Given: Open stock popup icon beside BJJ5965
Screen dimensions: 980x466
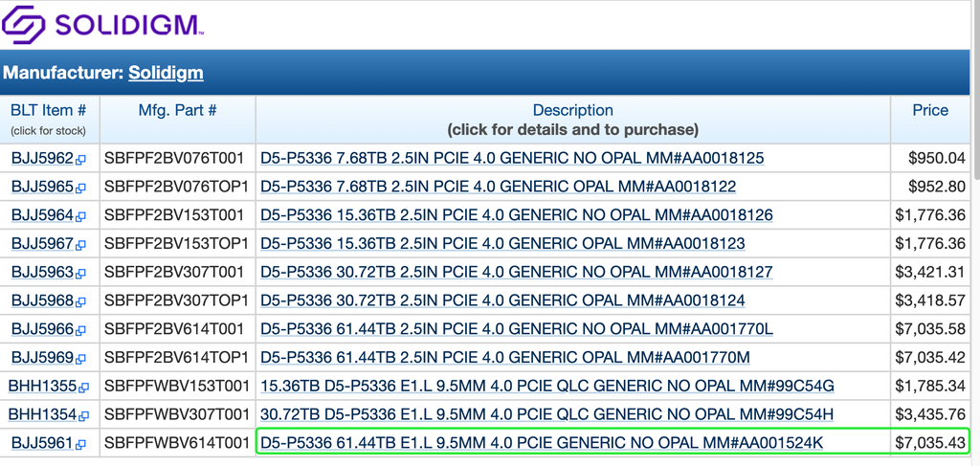Looking at the screenshot, I should 80,188.
